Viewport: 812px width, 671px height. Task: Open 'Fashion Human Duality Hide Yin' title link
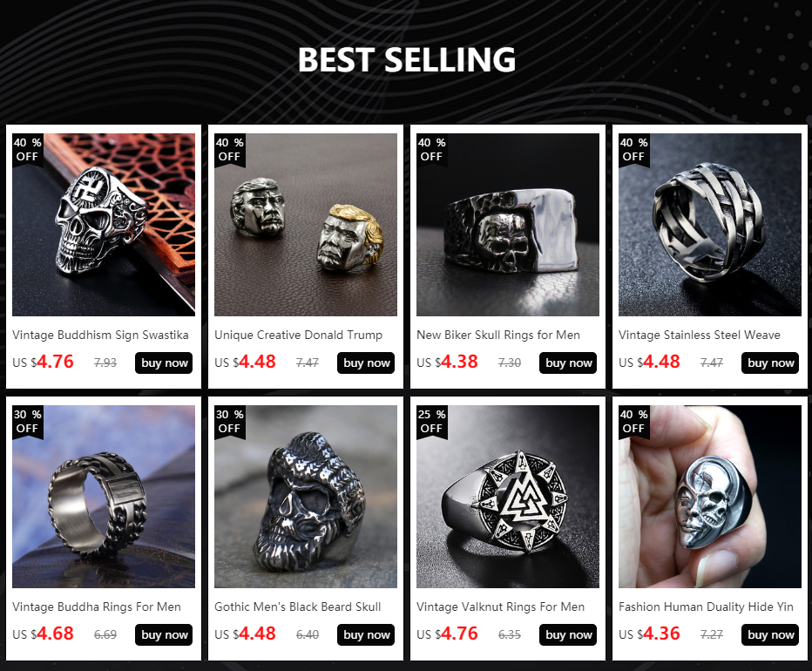click(706, 607)
